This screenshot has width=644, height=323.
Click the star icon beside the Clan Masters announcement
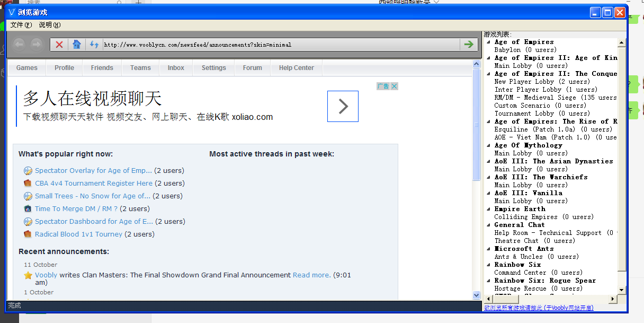(28, 275)
